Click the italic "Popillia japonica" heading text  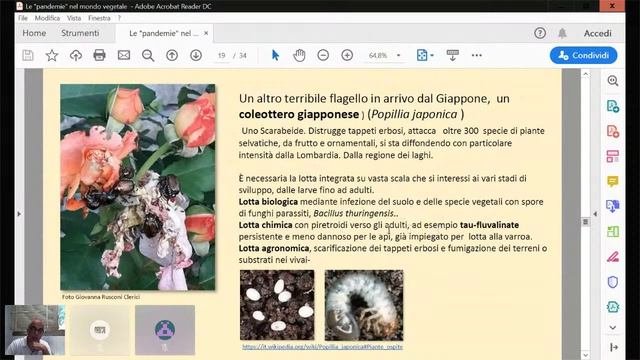pos(414,114)
